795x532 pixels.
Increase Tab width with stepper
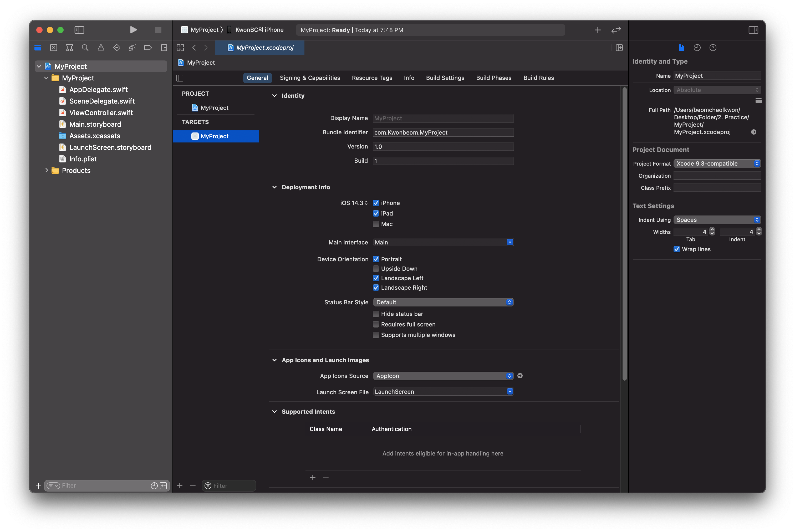tap(712, 230)
